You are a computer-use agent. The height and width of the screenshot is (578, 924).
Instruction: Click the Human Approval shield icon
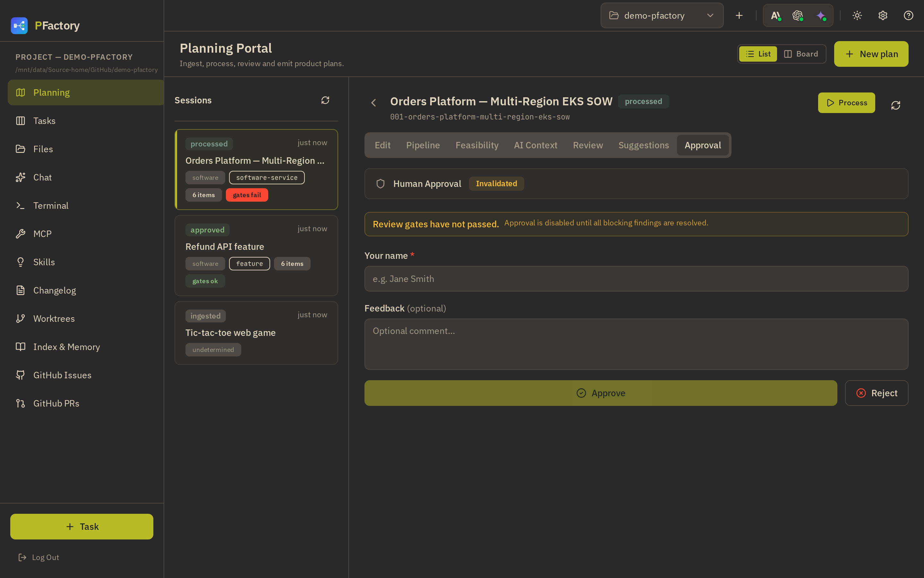click(x=380, y=184)
